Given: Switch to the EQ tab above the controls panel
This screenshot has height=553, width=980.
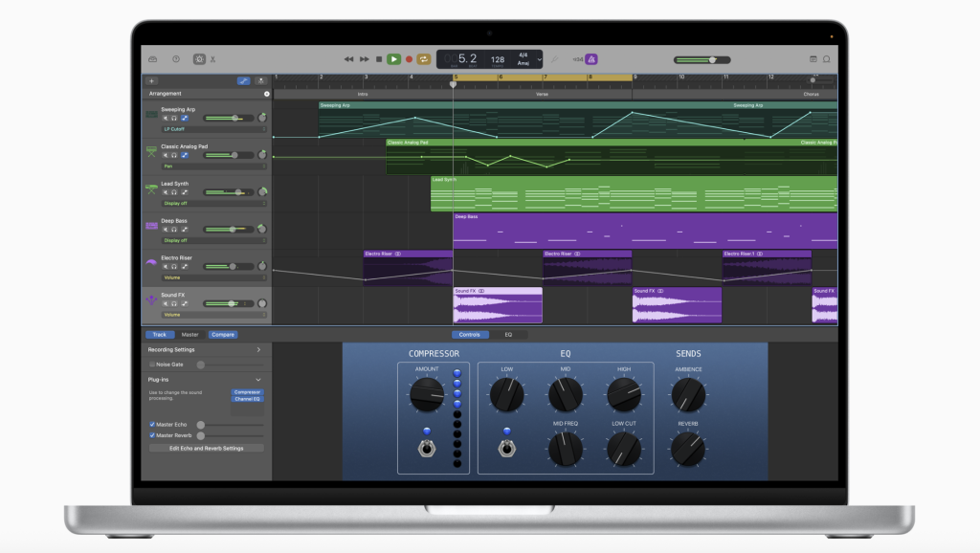Looking at the screenshot, I should pyautogui.click(x=509, y=334).
